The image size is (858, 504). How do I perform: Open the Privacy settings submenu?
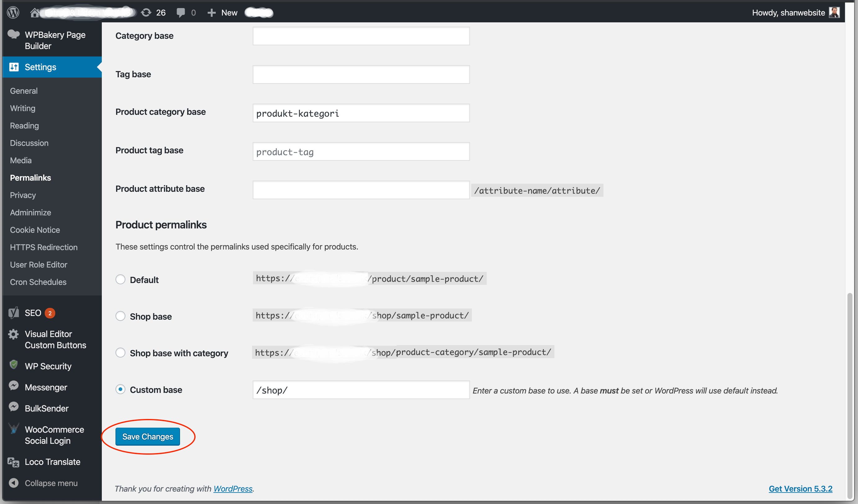(23, 195)
